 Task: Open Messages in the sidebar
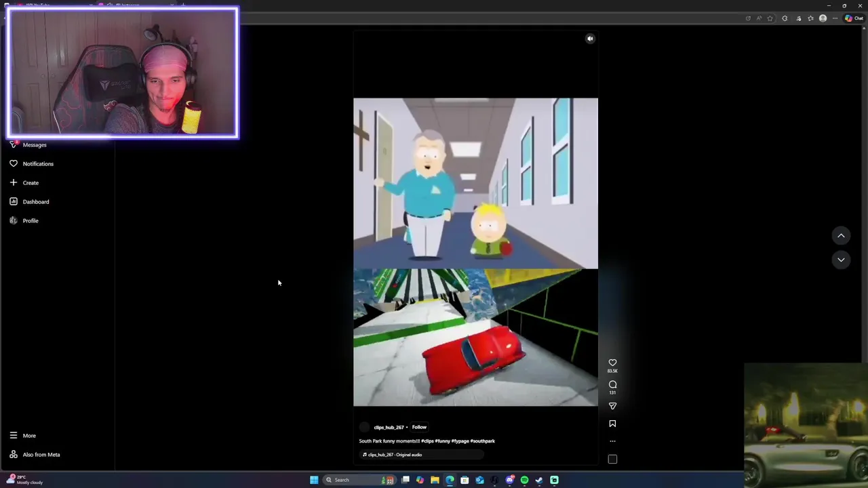[x=35, y=145]
